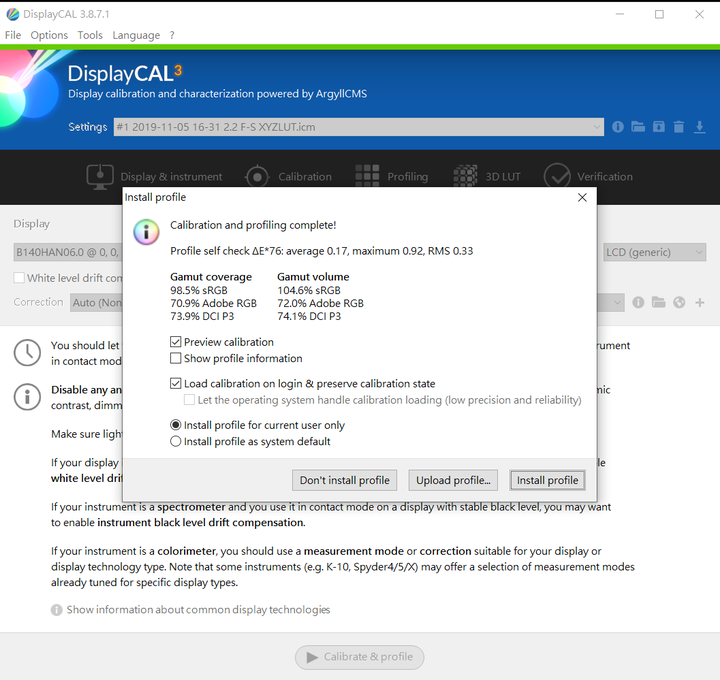Image resolution: width=720 pixels, height=680 pixels.
Task: Go to the Verification tab
Action: [588, 177]
